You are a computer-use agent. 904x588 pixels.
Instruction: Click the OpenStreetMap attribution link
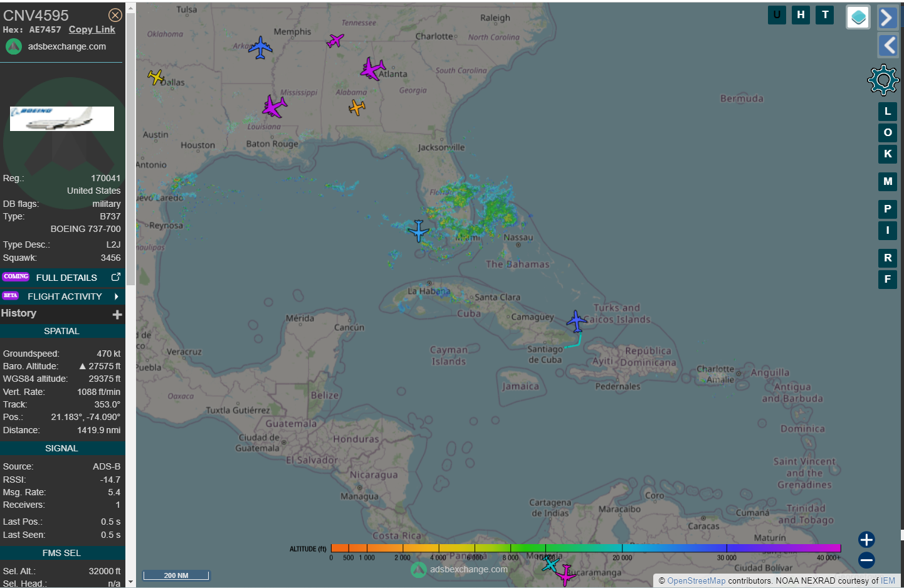[696, 581]
